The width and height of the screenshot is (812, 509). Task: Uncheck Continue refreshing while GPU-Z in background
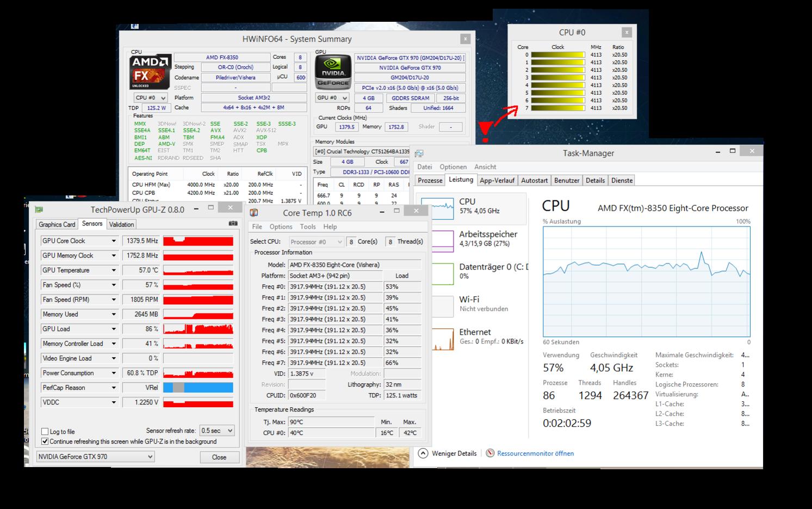(45, 441)
